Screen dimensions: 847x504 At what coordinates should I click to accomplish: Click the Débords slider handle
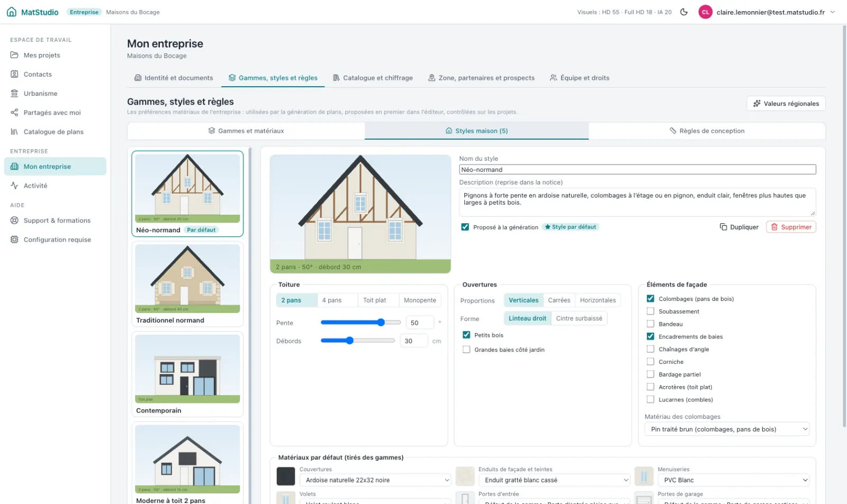point(349,341)
